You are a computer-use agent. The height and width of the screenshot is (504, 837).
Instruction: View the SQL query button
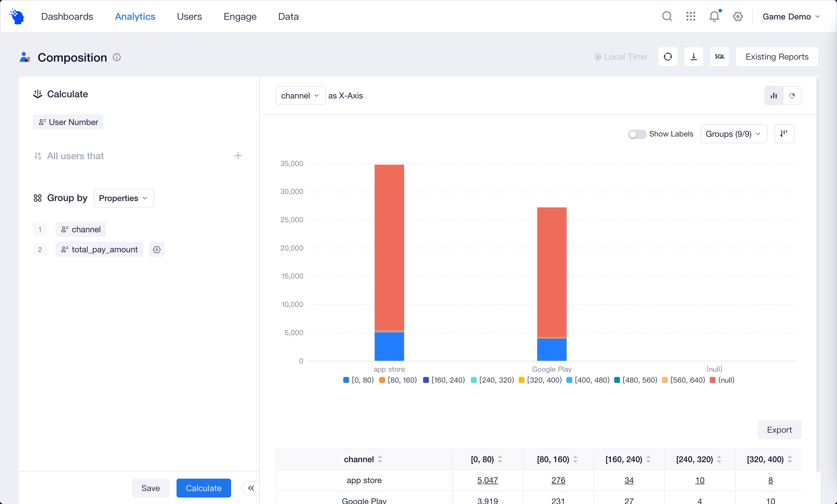pyautogui.click(x=719, y=56)
